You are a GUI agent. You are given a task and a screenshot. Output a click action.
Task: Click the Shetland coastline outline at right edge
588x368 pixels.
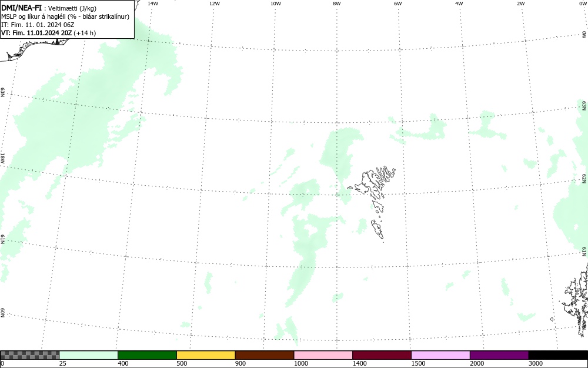pyautogui.click(x=576, y=300)
